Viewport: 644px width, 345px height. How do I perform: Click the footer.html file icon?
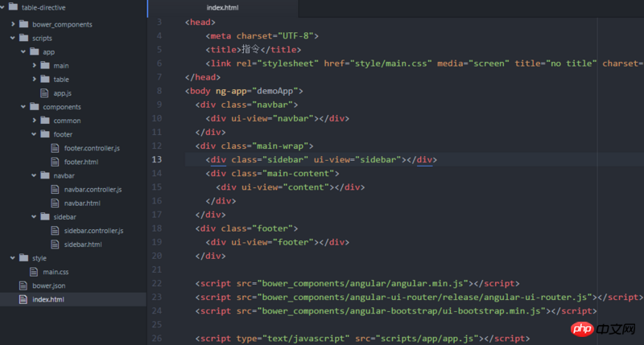[55, 162]
